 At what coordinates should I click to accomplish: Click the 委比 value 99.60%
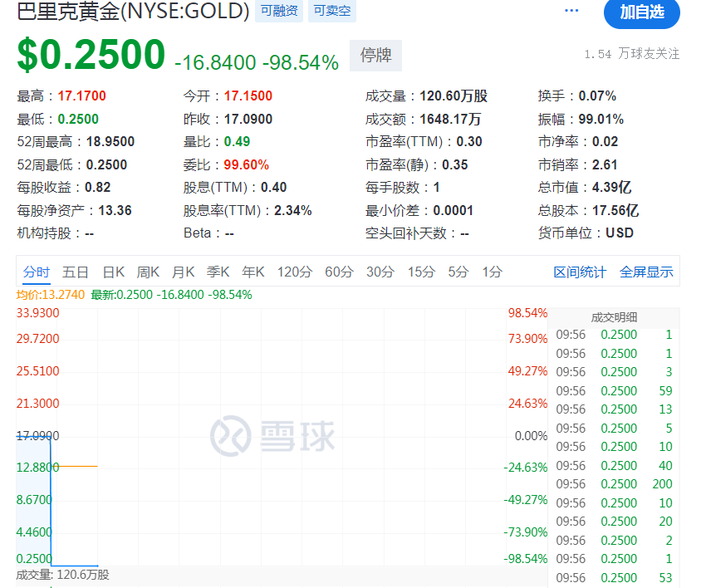[x=247, y=164]
